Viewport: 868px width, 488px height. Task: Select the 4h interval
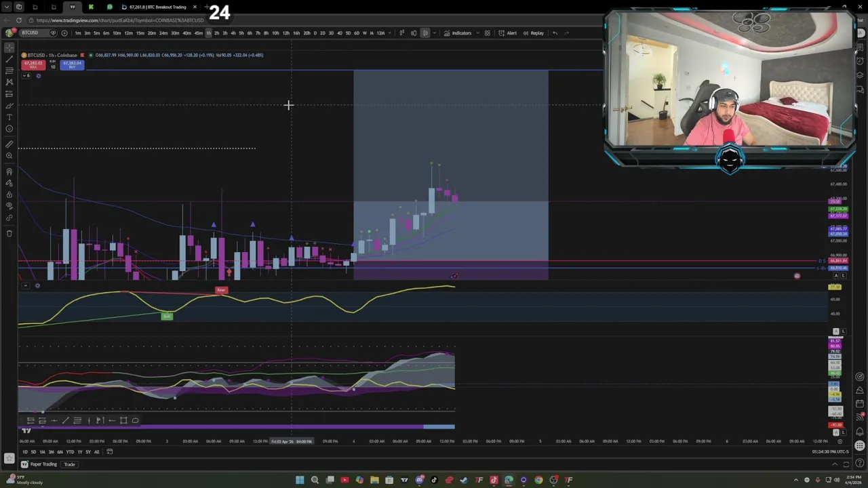click(233, 33)
